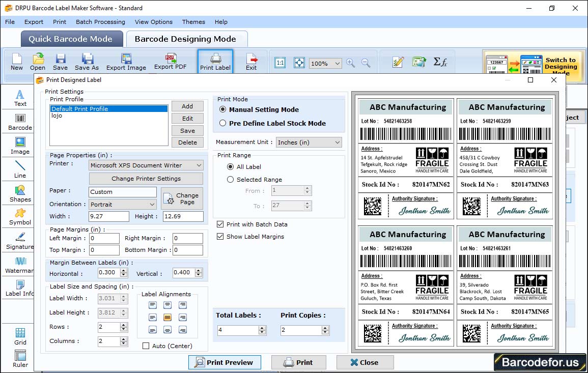Select the Signature tool in sidebar

[x=20, y=241]
